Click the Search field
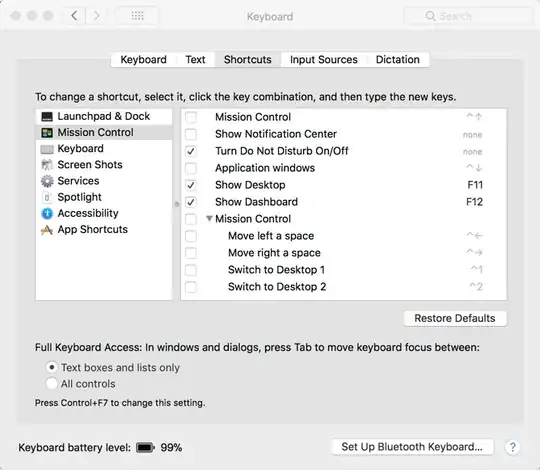This screenshot has width=540, height=470. coord(468,16)
